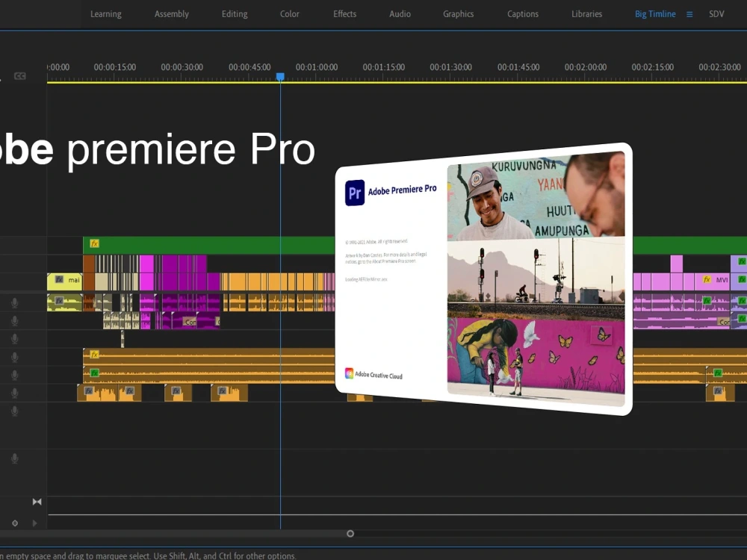This screenshot has height=560, width=747.
Task: Select the MVI video clip
Action: [712, 281]
